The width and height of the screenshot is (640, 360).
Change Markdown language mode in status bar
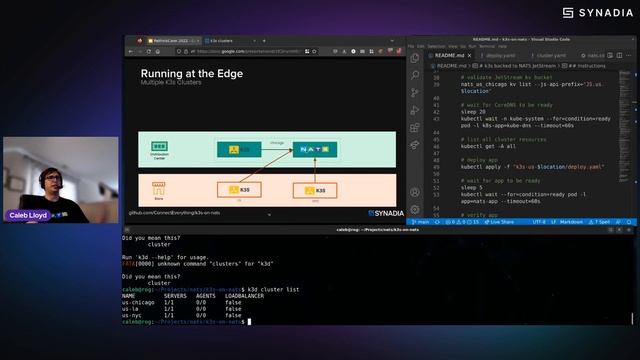(571, 222)
